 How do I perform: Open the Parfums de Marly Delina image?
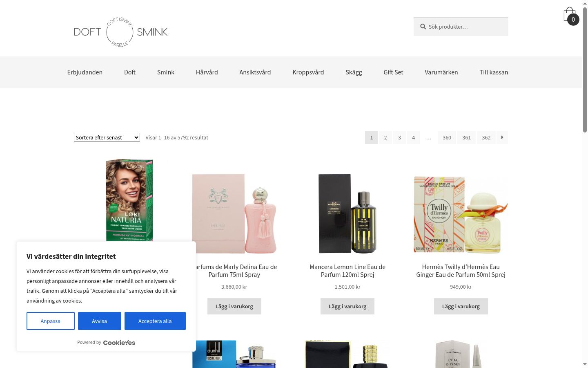234,213
